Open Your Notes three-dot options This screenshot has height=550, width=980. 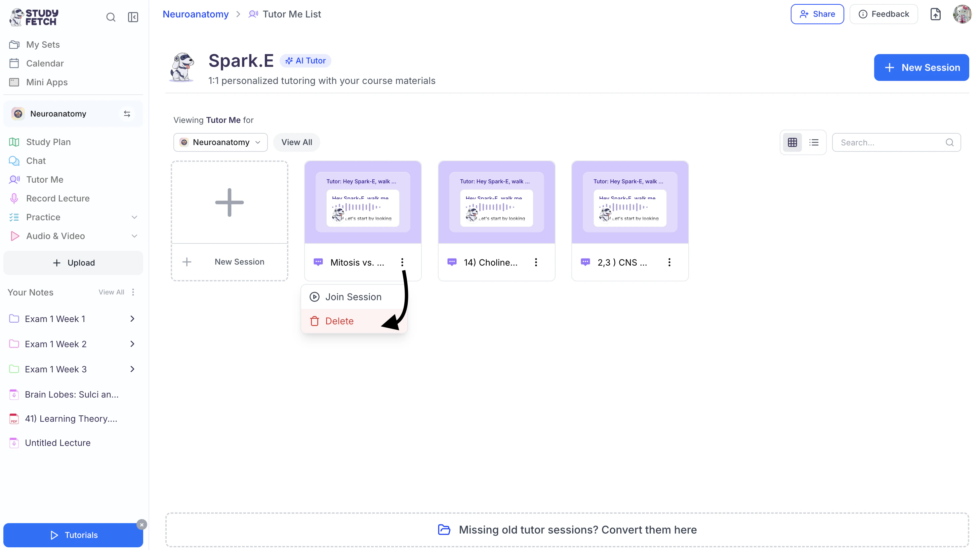133,292
